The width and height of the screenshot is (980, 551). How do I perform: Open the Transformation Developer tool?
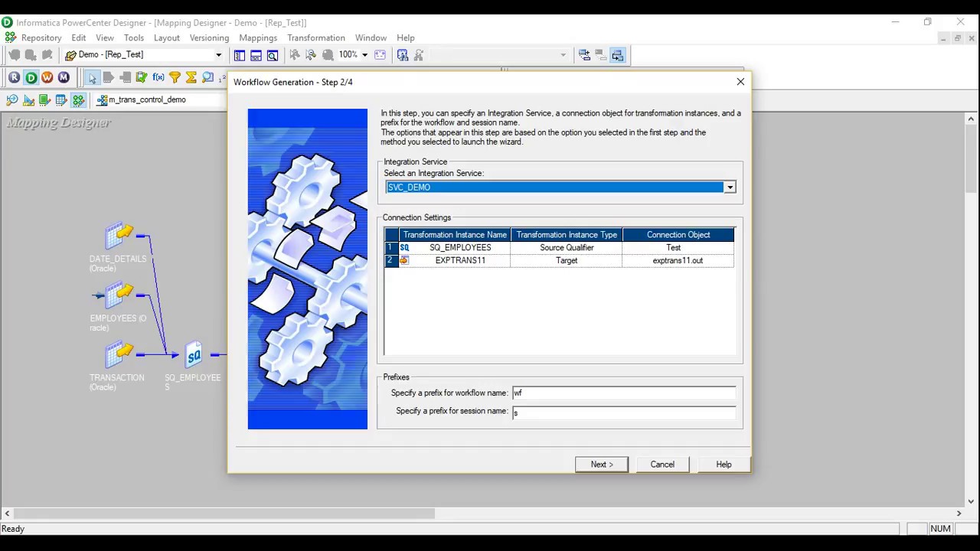point(44,100)
